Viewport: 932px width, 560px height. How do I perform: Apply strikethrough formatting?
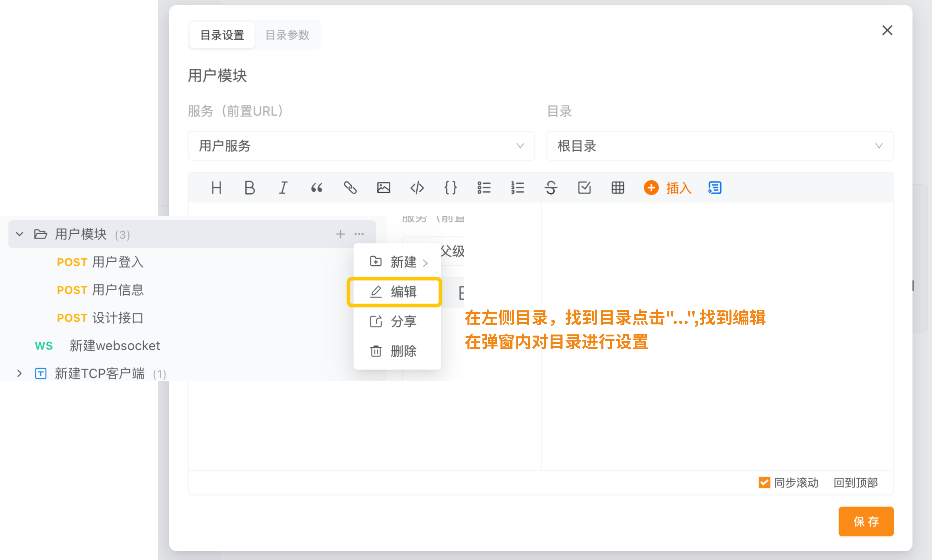point(551,188)
